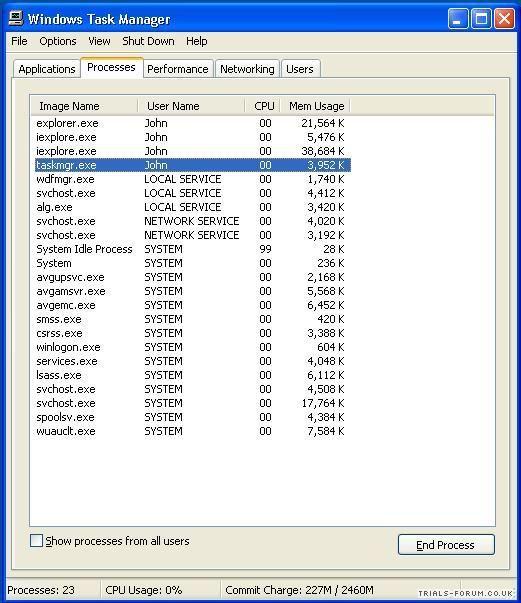Viewport: 521px width, 603px height.
Task: Sort processes by CPU column header
Action: click(263, 106)
